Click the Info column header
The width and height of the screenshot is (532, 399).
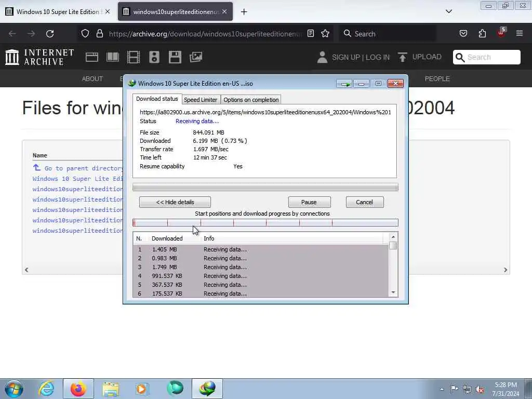pyautogui.click(x=209, y=238)
